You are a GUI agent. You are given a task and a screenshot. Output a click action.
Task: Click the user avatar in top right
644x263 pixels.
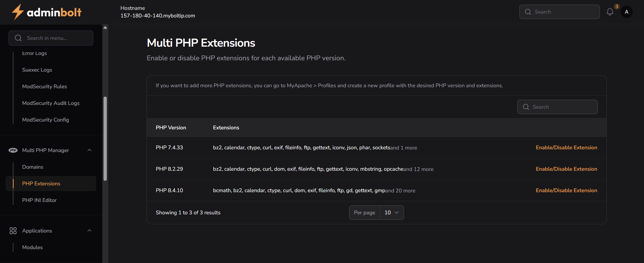[x=627, y=12]
